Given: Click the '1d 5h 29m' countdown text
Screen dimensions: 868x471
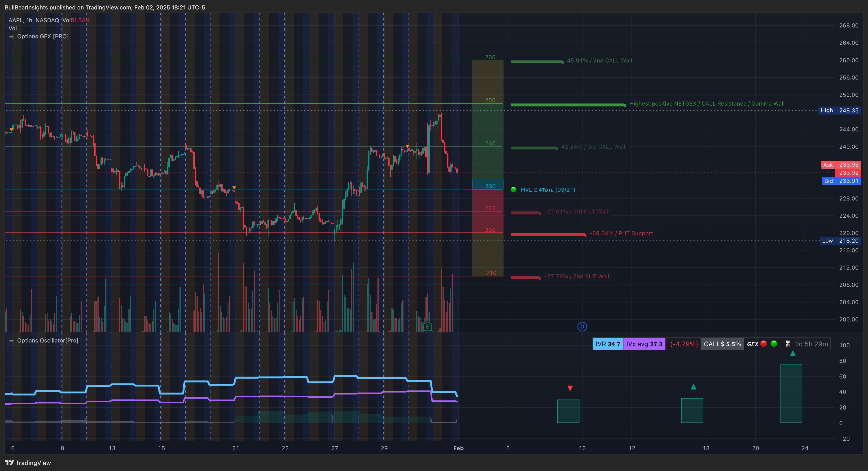Looking at the screenshot, I should click(x=811, y=344).
